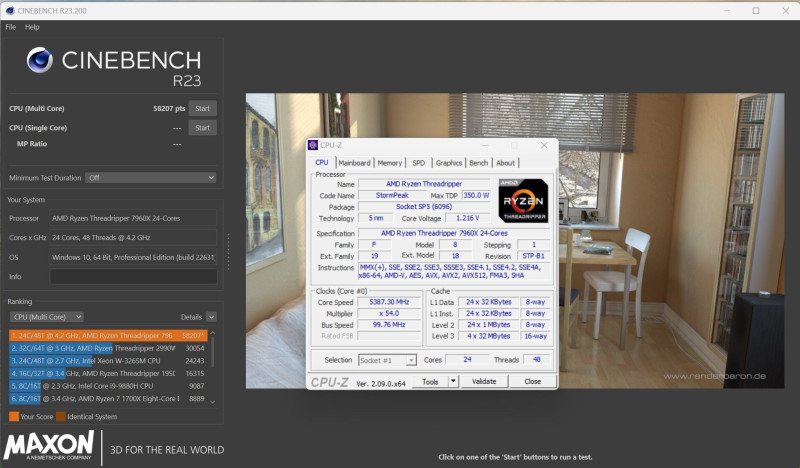Screen dimensions: 800x468
Task: Click the Close button in CPU-Z
Action: click(532, 382)
